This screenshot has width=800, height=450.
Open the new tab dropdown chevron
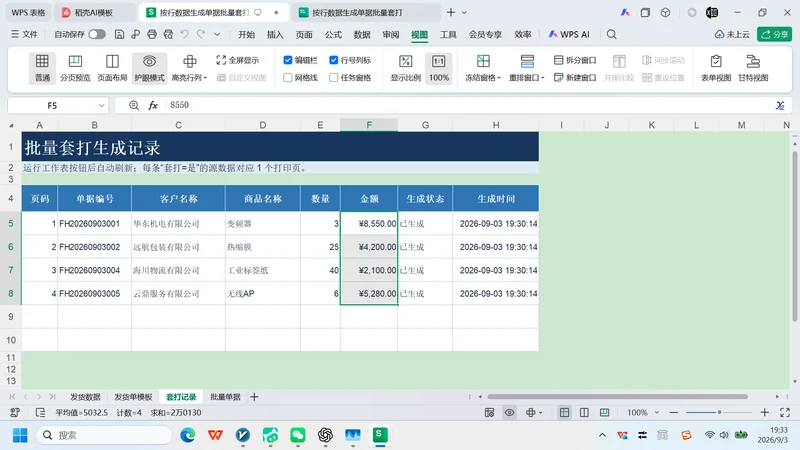point(464,12)
